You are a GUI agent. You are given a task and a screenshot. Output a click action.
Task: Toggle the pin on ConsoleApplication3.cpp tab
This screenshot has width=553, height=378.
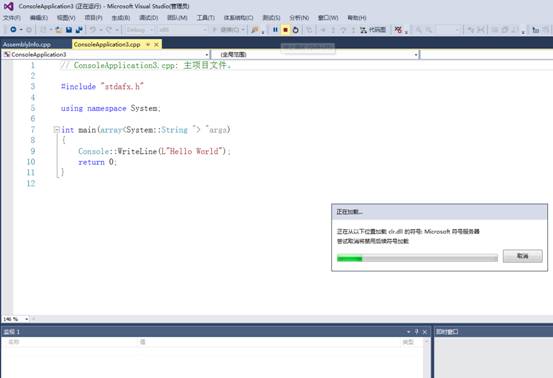coord(148,44)
